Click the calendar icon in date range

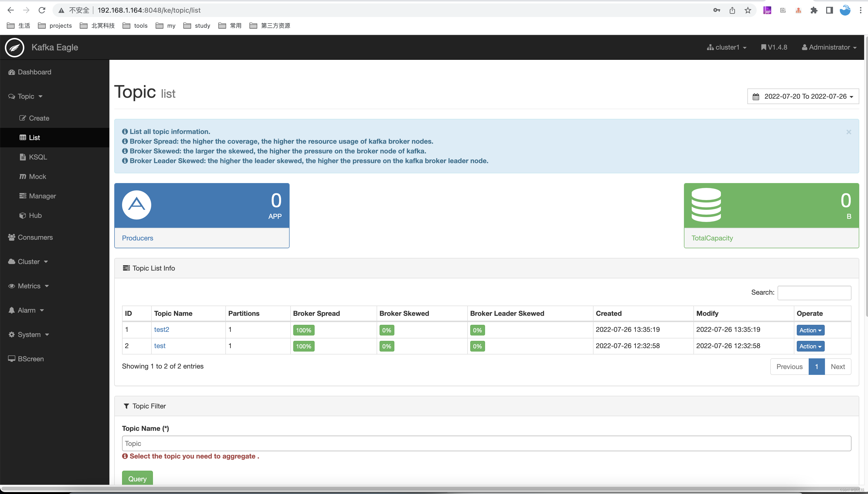point(756,97)
